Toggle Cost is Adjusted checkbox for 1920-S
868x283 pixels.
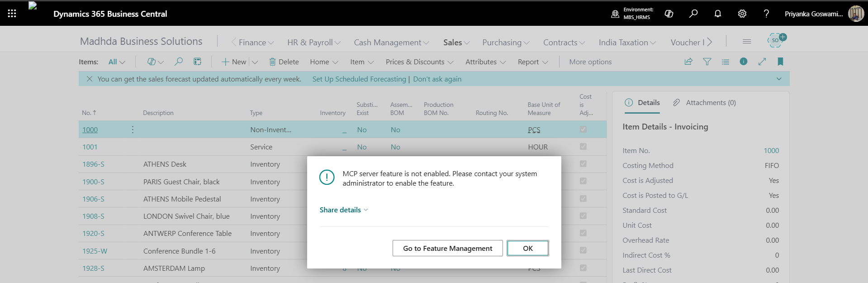click(x=583, y=233)
